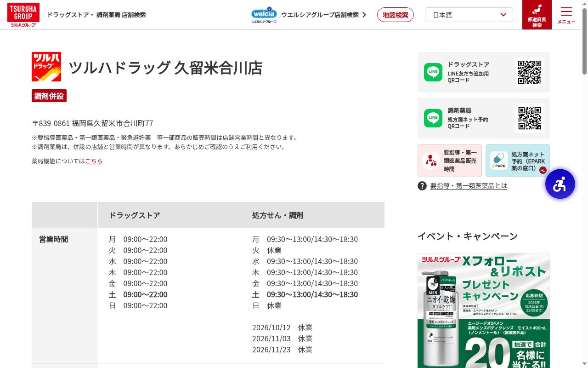
Task: Open 処方箋ネット予約 EPARK button
Action: pyautogui.click(x=518, y=161)
